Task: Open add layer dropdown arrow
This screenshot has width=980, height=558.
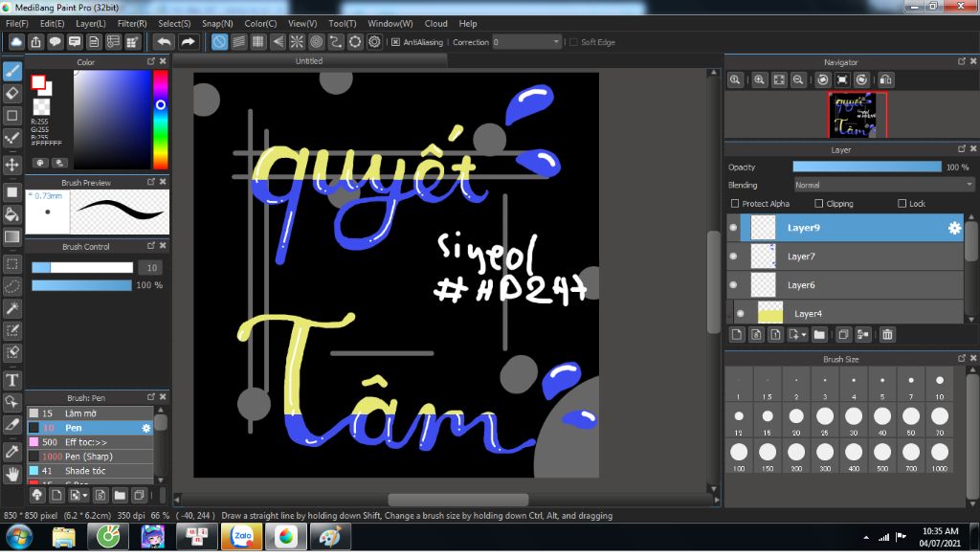Action: pyautogui.click(x=804, y=335)
